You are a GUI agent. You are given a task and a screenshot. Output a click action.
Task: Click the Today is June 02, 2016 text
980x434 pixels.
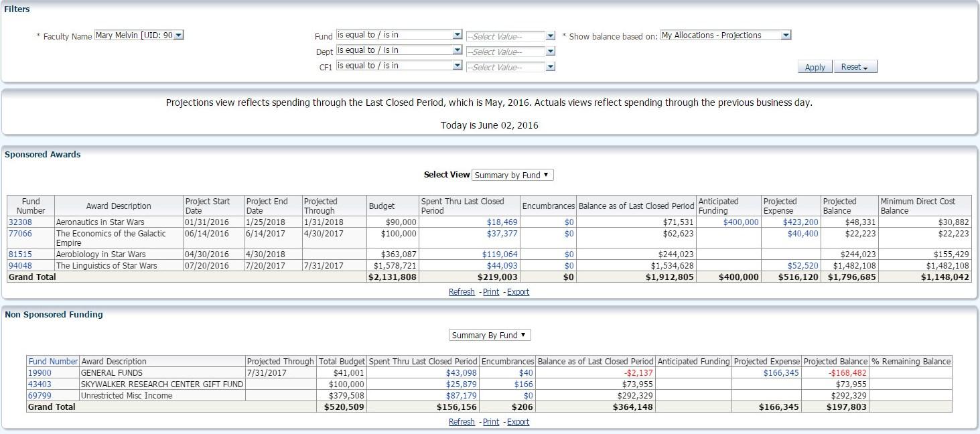(490, 125)
